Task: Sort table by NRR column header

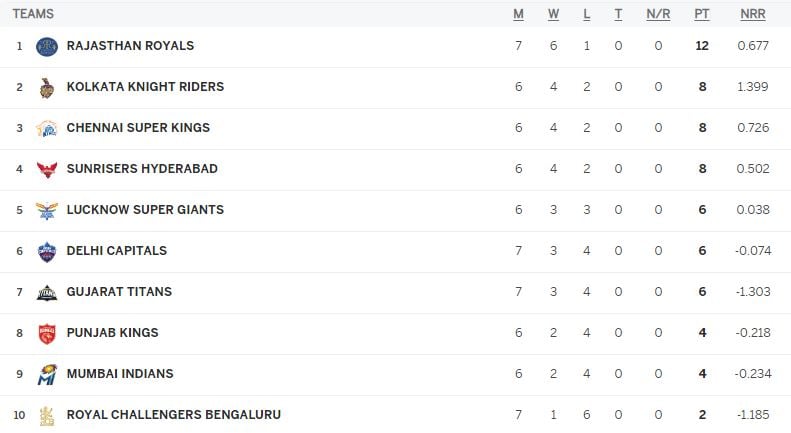Action: point(753,14)
